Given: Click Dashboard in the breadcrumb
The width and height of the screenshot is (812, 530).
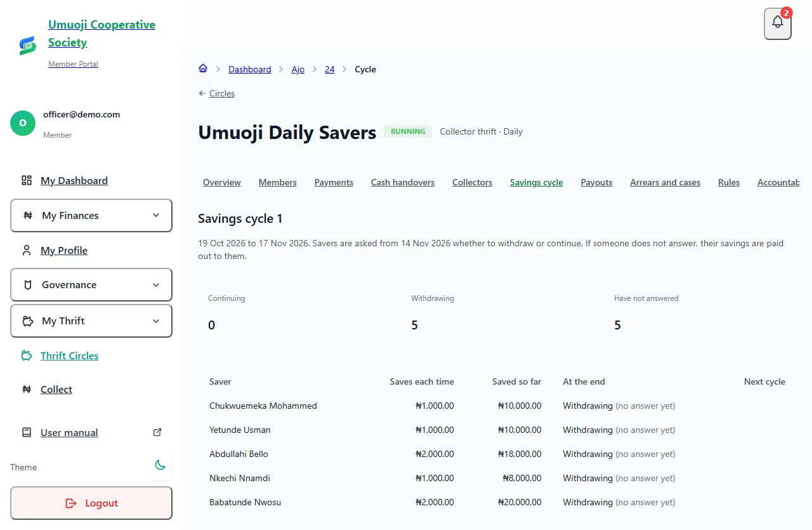Looking at the screenshot, I should coord(250,69).
